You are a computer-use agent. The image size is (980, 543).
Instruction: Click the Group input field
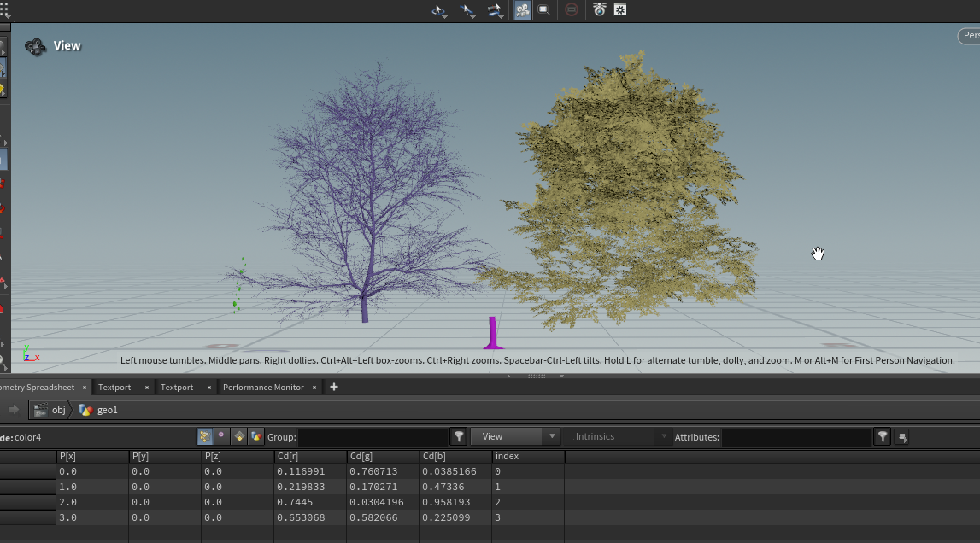pyautogui.click(x=372, y=437)
